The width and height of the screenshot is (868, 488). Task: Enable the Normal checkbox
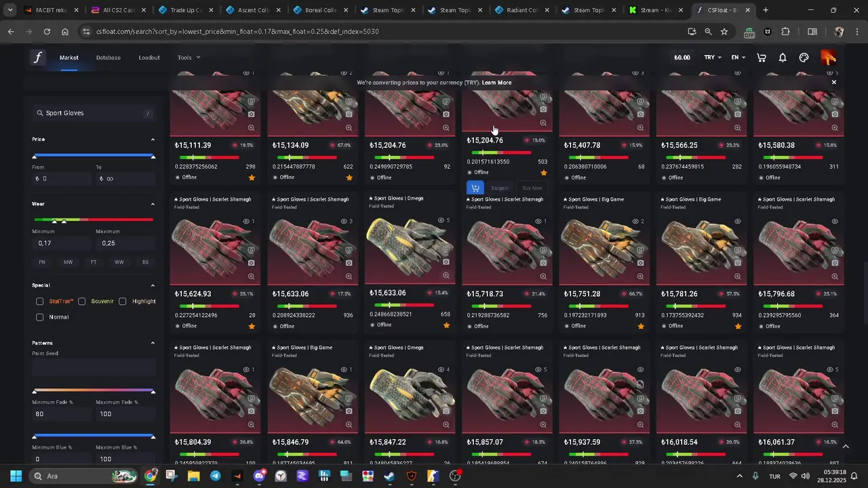tap(39, 317)
